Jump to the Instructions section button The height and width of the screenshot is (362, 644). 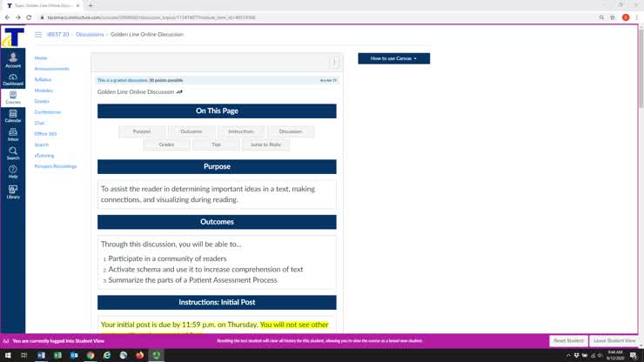click(241, 131)
